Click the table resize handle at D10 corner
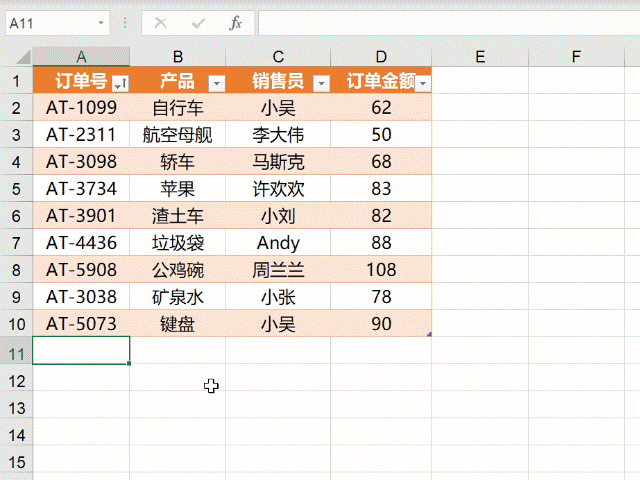The height and width of the screenshot is (480, 640). click(429, 335)
